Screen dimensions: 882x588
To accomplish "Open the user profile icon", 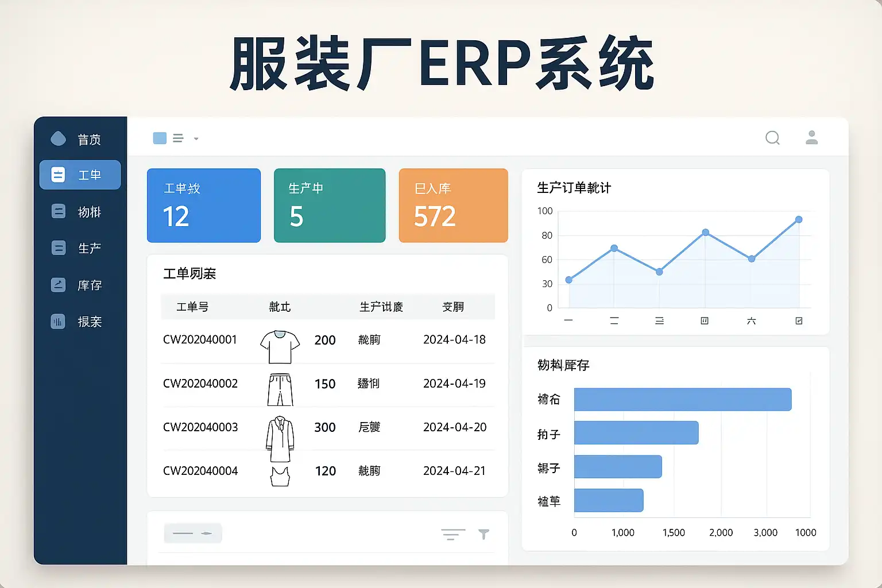I will click(811, 137).
